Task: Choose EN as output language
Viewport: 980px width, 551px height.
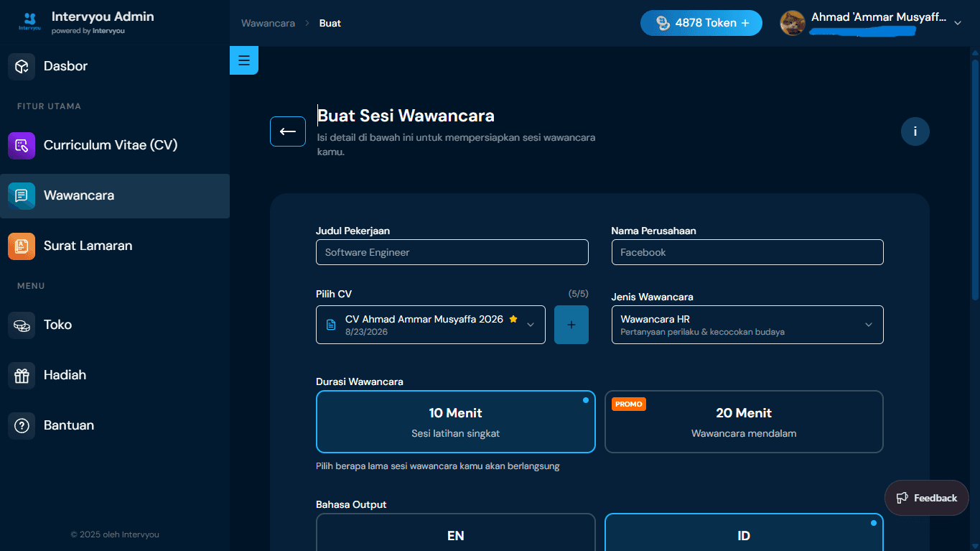Action: tap(456, 532)
